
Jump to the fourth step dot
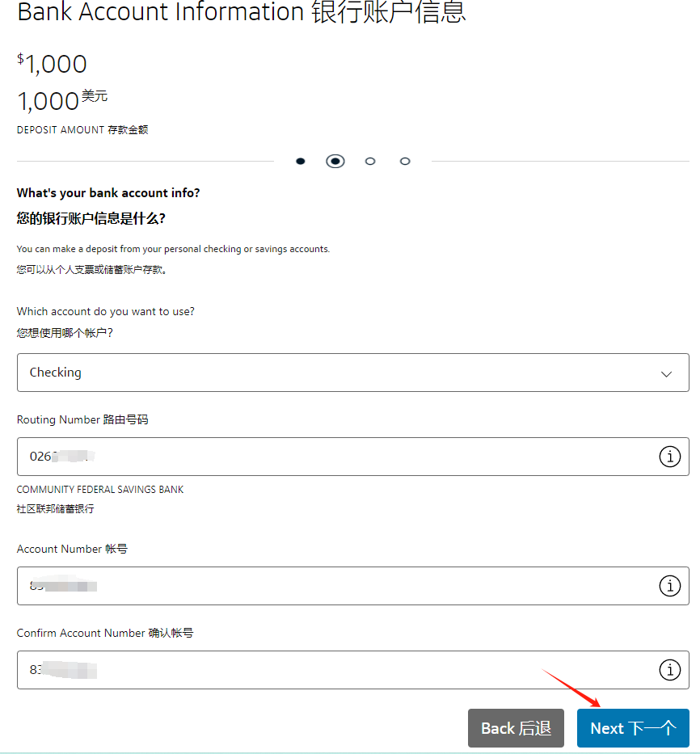pyautogui.click(x=405, y=161)
